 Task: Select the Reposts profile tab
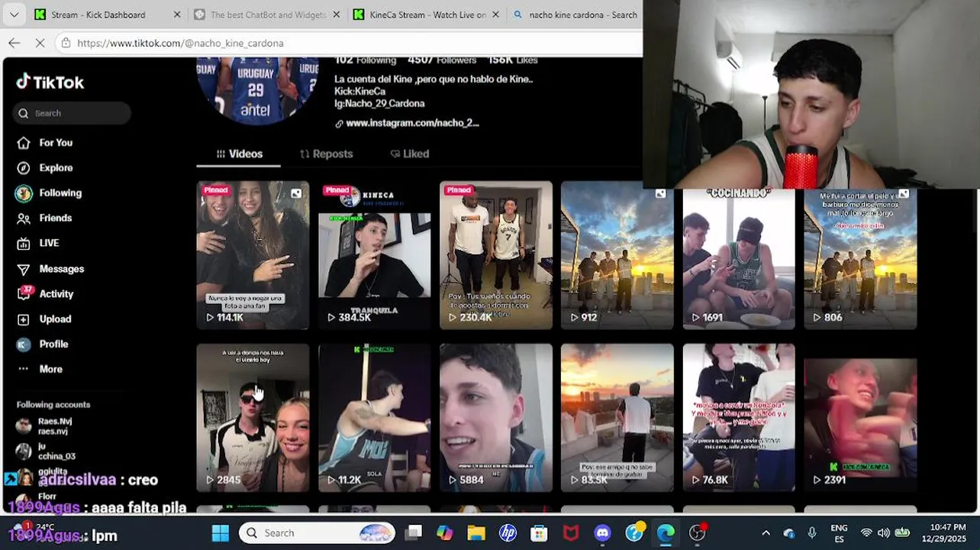coord(326,154)
